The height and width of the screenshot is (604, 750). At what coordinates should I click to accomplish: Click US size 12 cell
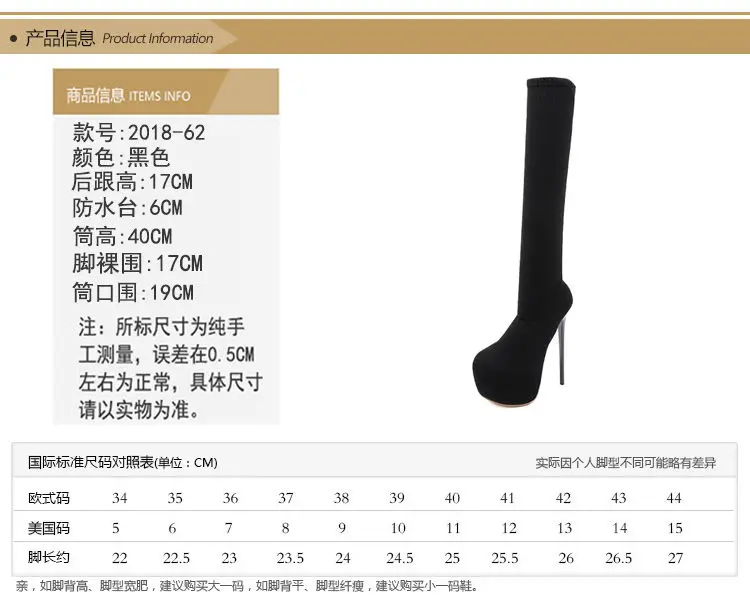509,528
